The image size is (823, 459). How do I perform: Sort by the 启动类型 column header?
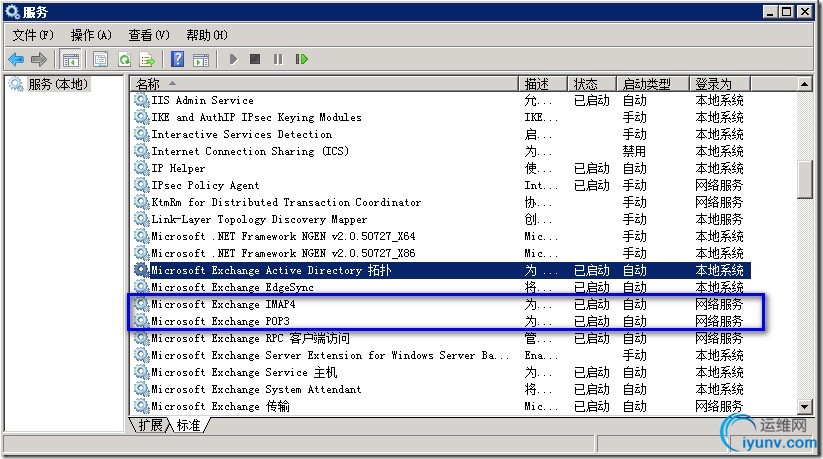click(652, 84)
